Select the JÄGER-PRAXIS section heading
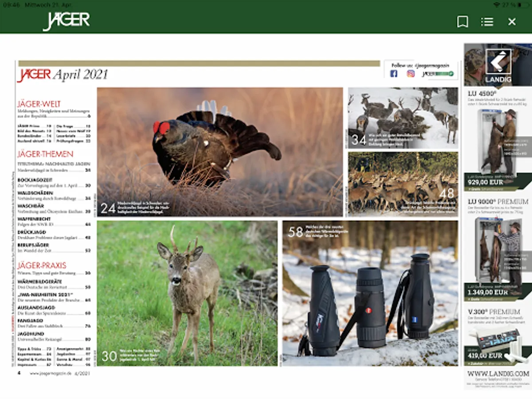 click(42, 266)
